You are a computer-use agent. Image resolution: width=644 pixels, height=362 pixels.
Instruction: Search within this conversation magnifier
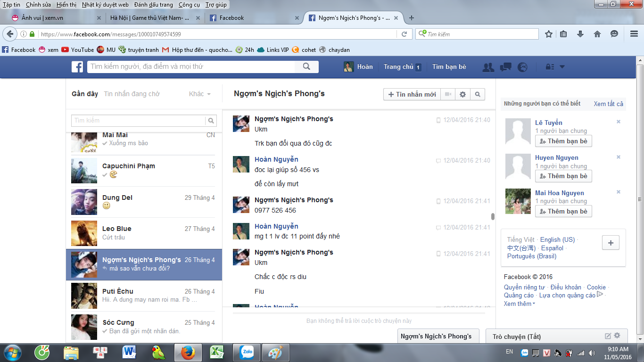coord(478,94)
